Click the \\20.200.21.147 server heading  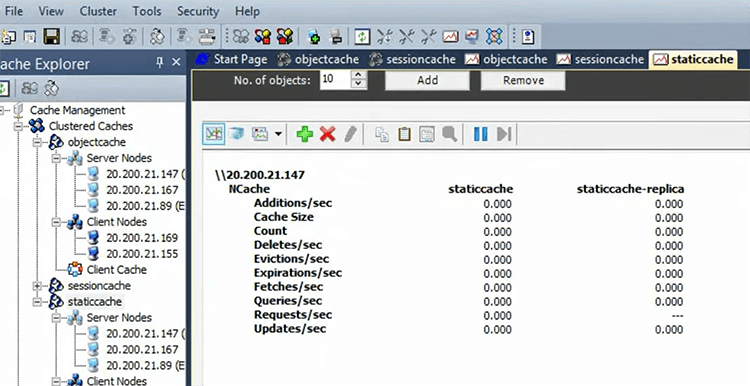point(260,175)
